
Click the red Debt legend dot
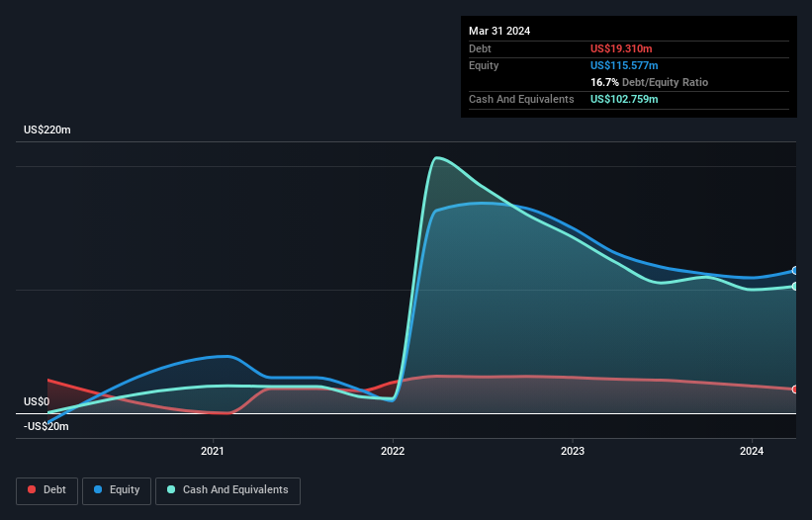click(x=32, y=489)
